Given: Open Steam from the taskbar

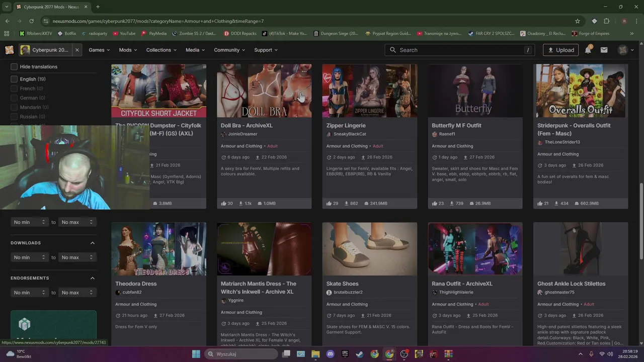Looking at the screenshot, I should click(x=360, y=354).
